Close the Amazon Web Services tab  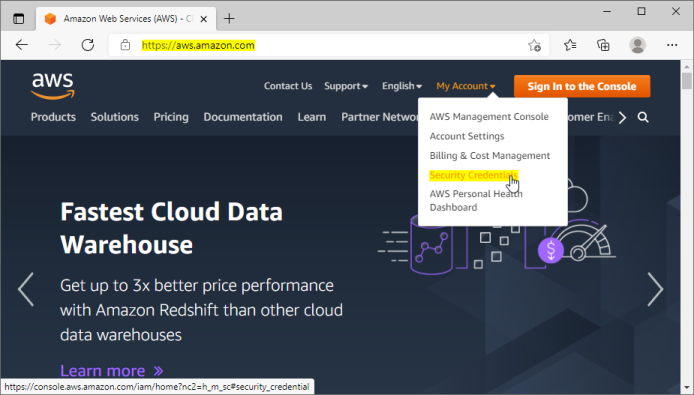(204, 19)
